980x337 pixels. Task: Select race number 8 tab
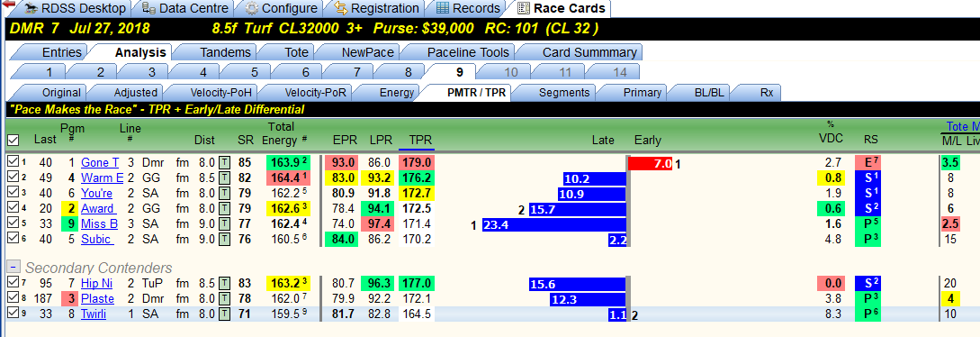(x=409, y=72)
